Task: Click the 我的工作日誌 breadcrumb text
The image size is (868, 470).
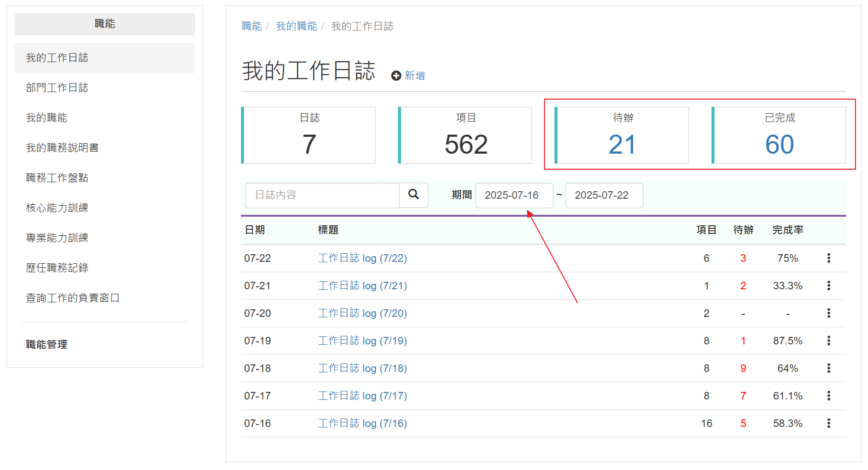Action: point(362,26)
